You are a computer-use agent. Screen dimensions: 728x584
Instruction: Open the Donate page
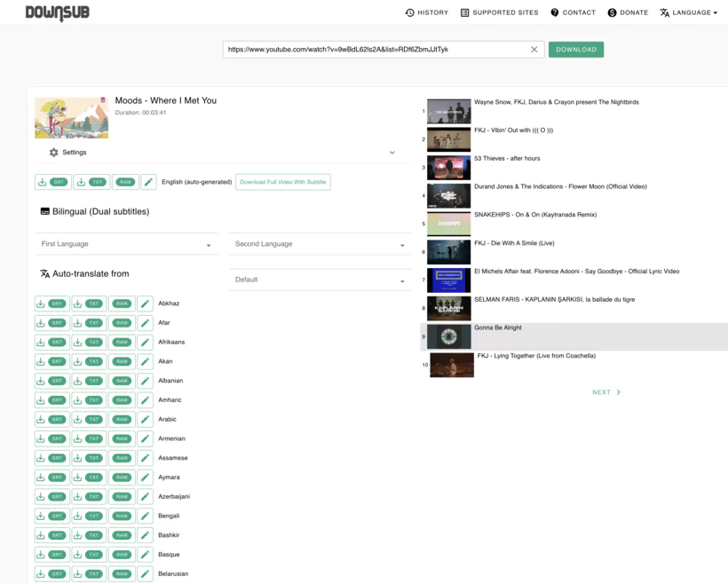(628, 12)
